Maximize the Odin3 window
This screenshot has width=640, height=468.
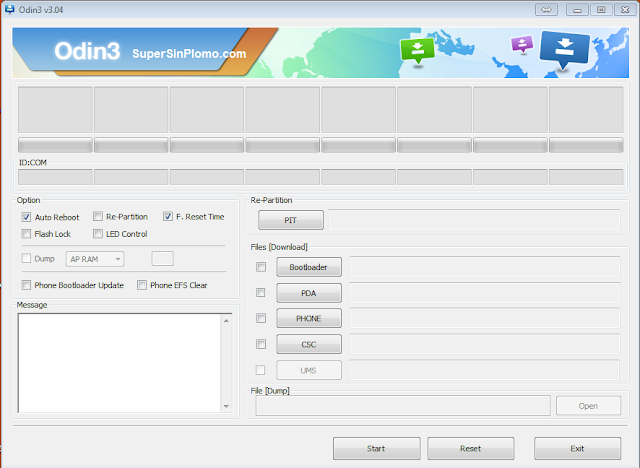(x=601, y=9)
